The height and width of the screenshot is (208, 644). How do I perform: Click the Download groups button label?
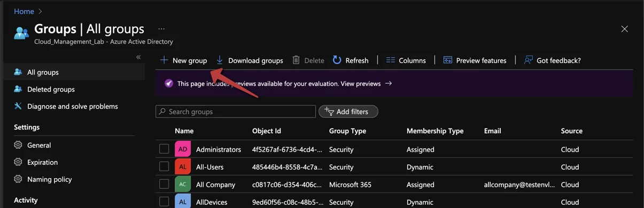255,60
